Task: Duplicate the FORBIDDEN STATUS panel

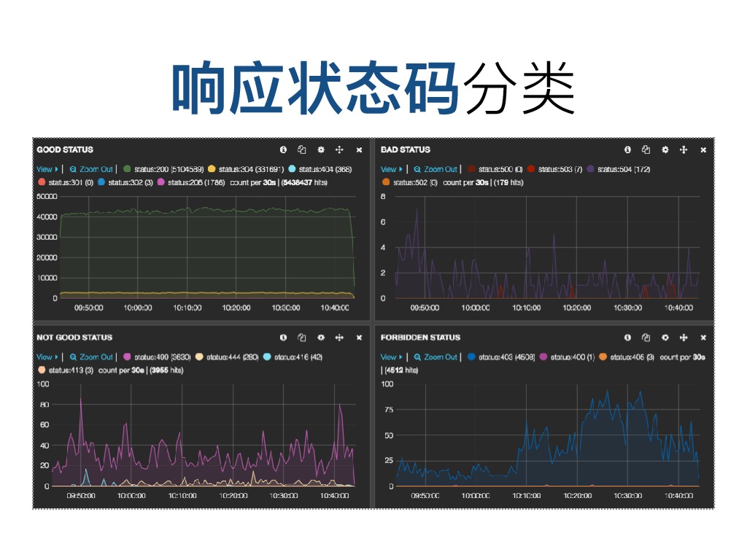Action: 646,337
